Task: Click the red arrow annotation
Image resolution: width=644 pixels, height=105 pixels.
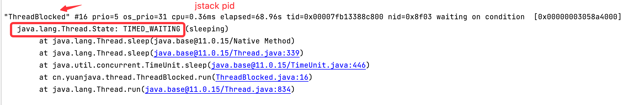Action: [71, 7]
